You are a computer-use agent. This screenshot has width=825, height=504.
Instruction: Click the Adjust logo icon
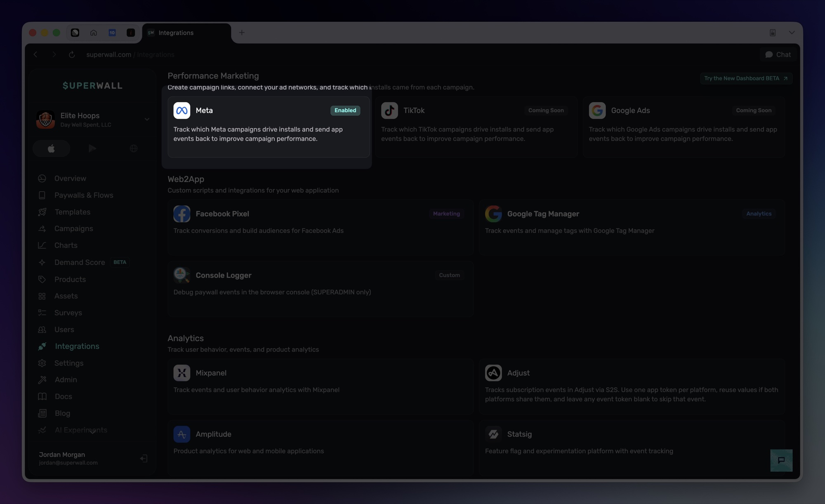tap(493, 373)
